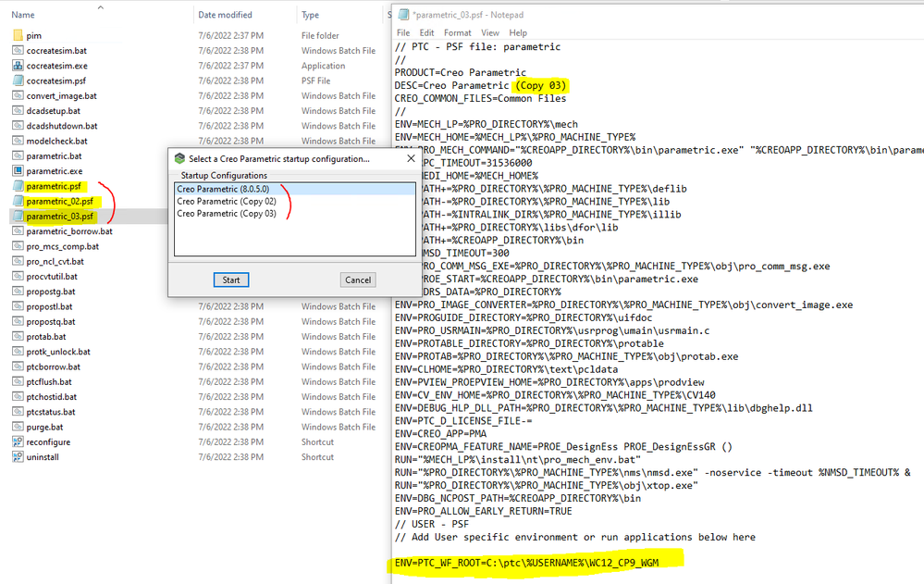Click the ptchostid.bat file name
The width and height of the screenshot is (924, 584).
[51, 397]
